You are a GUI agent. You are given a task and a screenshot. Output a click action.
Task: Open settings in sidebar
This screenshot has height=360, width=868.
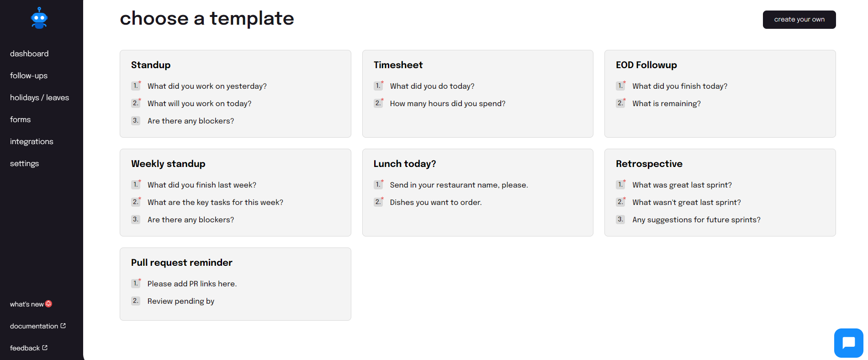coord(24,163)
